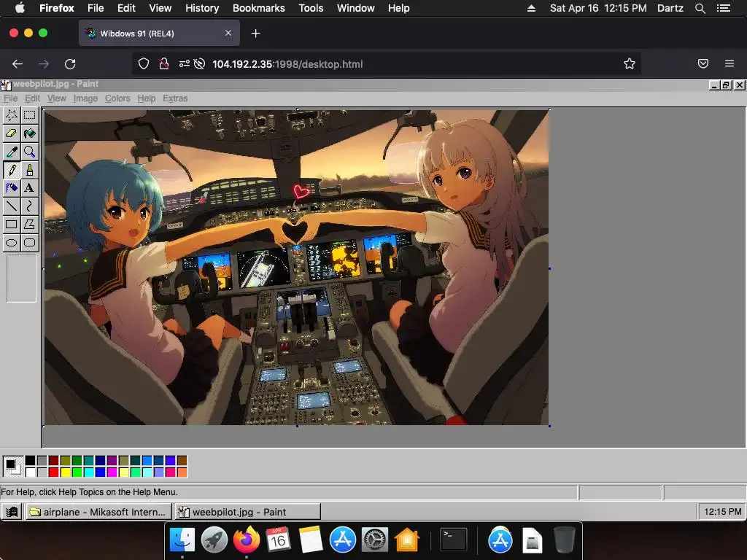Viewport: 747px width, 560px height.
Task: Select the Polygon tool
Action: (29, 225)
